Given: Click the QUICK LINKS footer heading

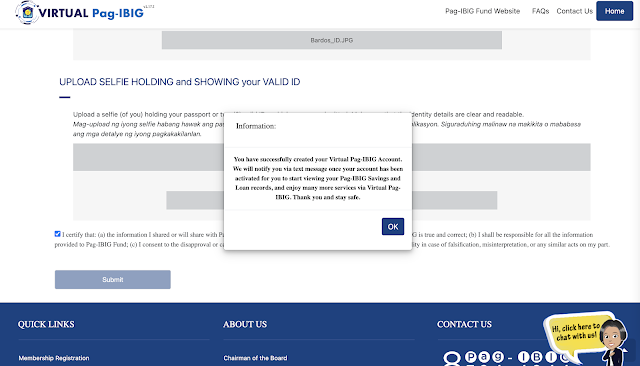Looking at the screenshot, I should coord(46,324).
